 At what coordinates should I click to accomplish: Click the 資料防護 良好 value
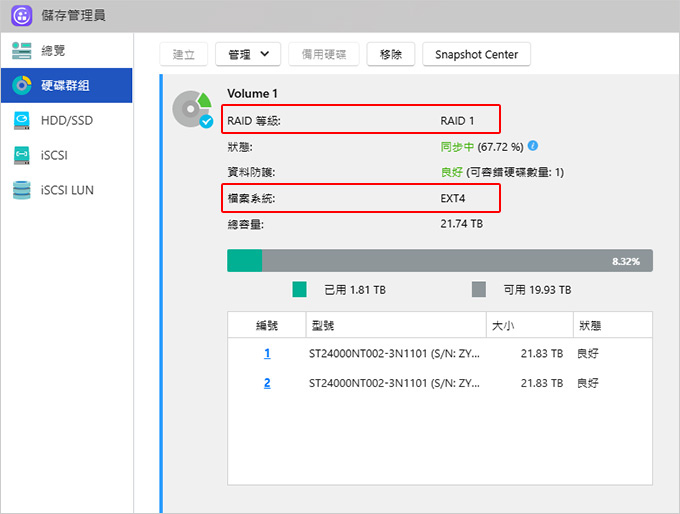point(451,172)
